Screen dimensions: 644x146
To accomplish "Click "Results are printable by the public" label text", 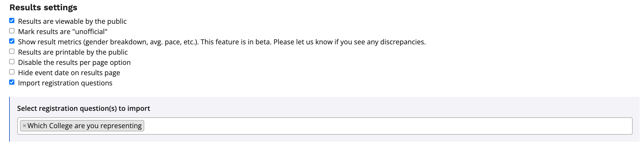I will tap(73, 52).
